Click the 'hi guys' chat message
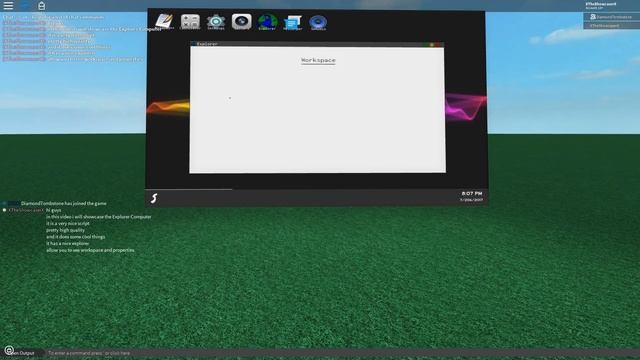The height and width of the screenshot is (360, 640). pyautogui.click(x=53, y=210)
